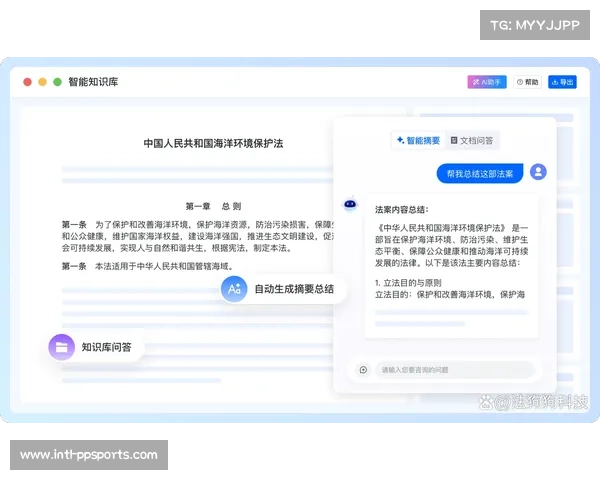Switch to the 文档问答 tab
Viewport: 600px width, 480px height.
[x=472, y=140]
